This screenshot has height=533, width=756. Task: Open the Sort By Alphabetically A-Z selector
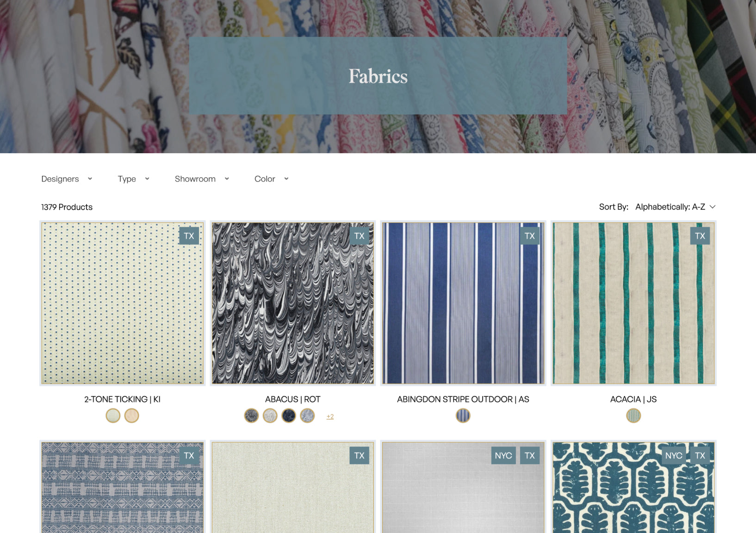[675, 207]
